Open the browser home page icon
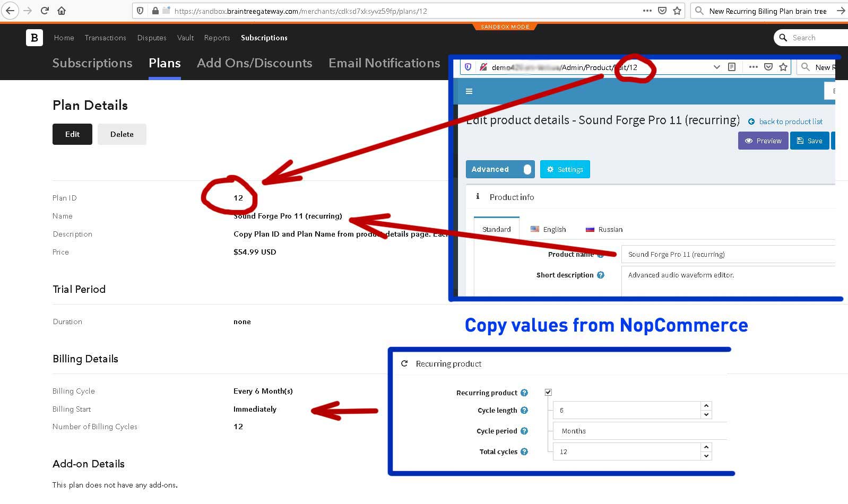The height and width of the screenshot is (504, 848). tap(62, 11)
